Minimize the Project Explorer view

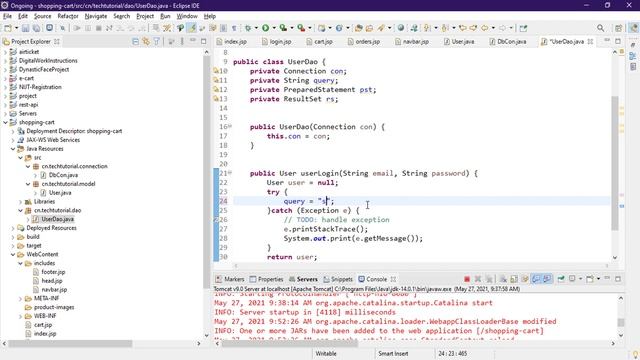pos(193,40)
